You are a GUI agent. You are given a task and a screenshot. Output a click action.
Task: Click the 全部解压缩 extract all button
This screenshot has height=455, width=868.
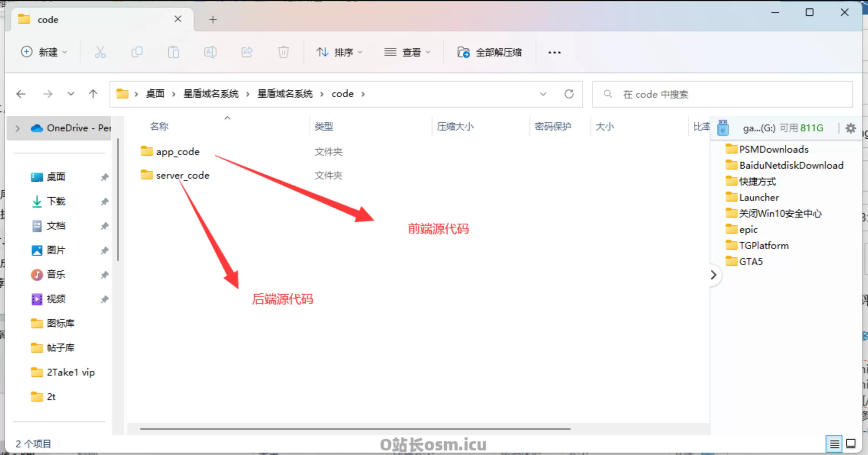[x=490, y=52]
